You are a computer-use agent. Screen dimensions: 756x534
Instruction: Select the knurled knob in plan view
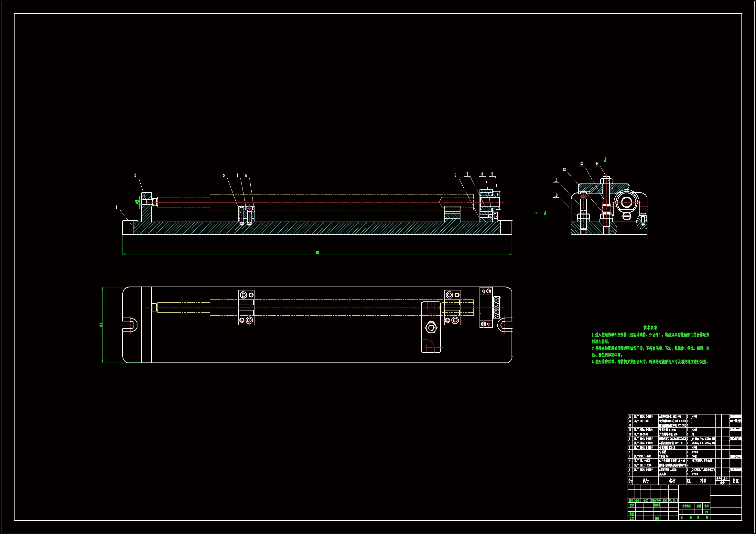(x=496, y=307)
